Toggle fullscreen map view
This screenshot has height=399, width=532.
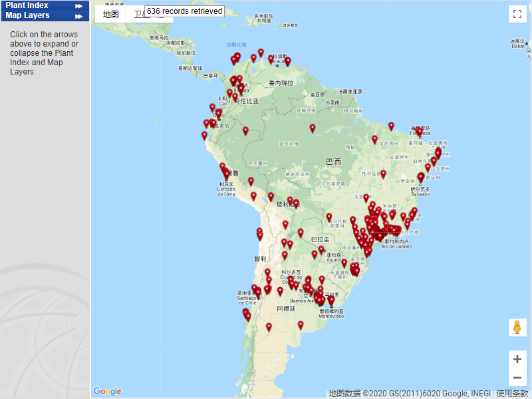517,14
